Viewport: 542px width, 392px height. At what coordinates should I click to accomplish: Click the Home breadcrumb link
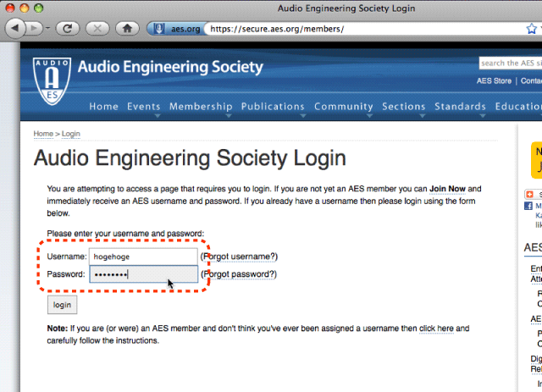pyautogui.click(x=43, y=134)
